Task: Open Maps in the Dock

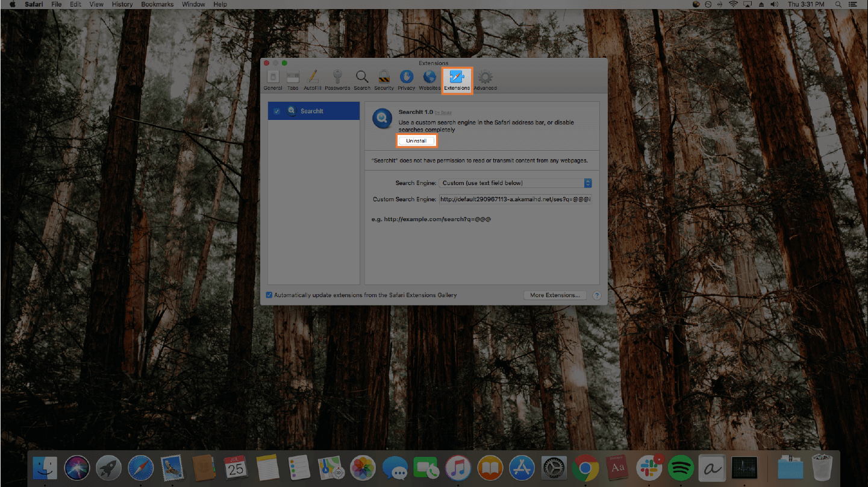Action: click(x=331, y=468)
